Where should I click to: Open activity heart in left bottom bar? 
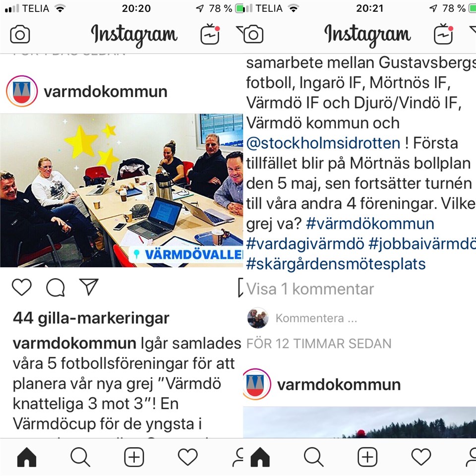(187, 457)
